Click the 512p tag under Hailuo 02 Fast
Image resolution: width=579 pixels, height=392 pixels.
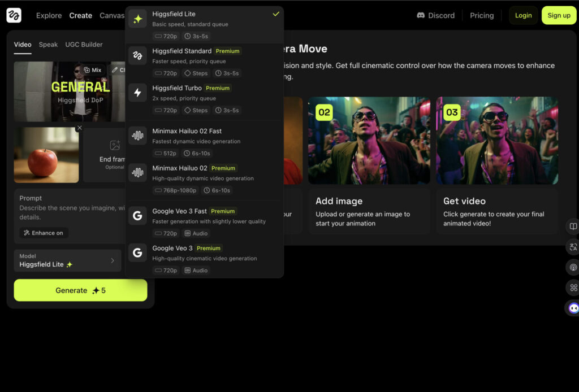point(166,153)
